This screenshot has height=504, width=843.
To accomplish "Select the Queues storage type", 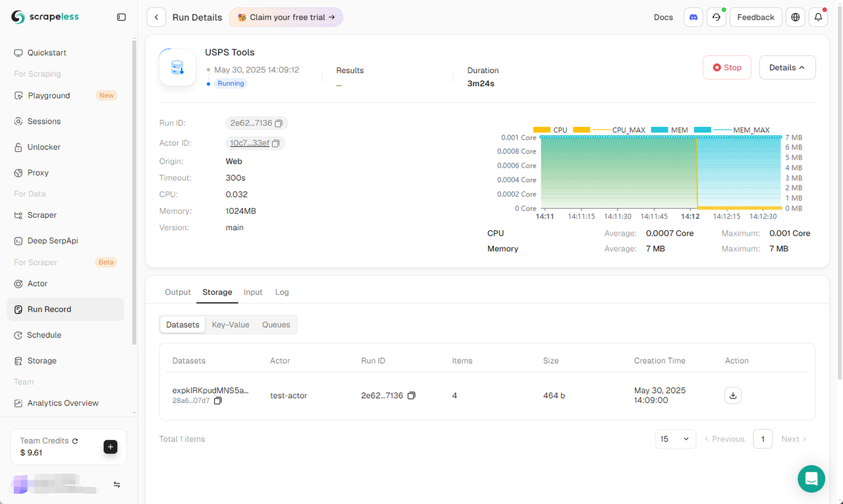I will click(276, 324).
